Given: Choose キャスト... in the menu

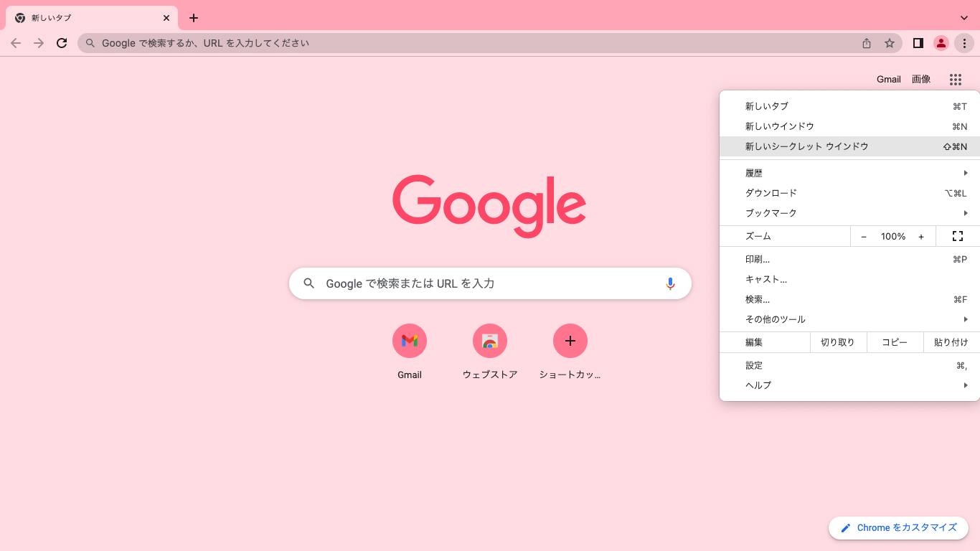Looking at the screenshot, I should tap(849, 279).
